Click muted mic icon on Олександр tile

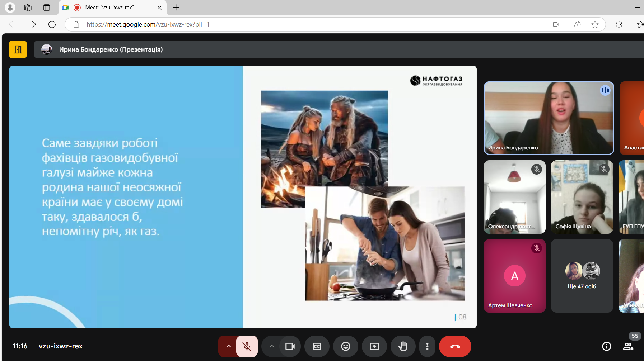point(537,169)
